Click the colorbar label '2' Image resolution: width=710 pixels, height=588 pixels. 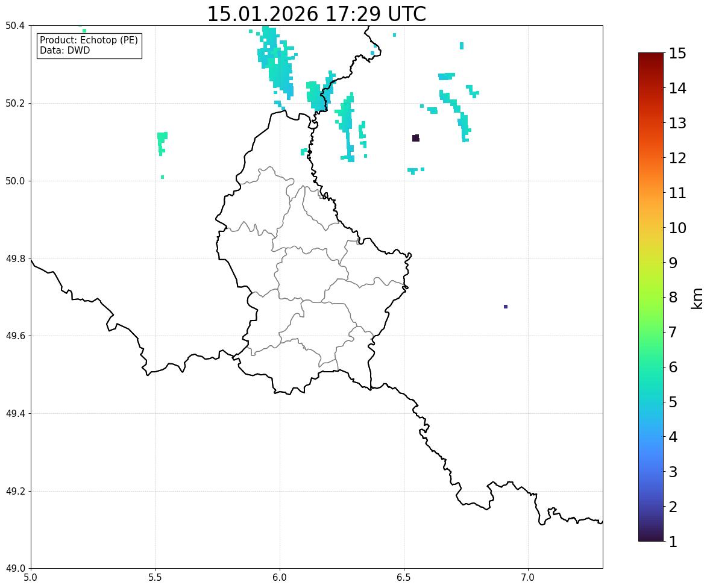(x=673, y=507)
